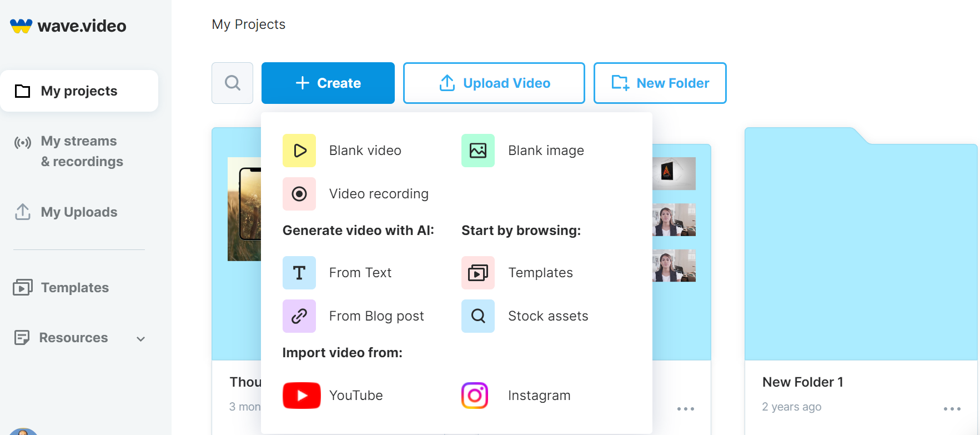Open My projects in the sidebar
The width and height of the screenshot is (980, 435).
(79, 91)
